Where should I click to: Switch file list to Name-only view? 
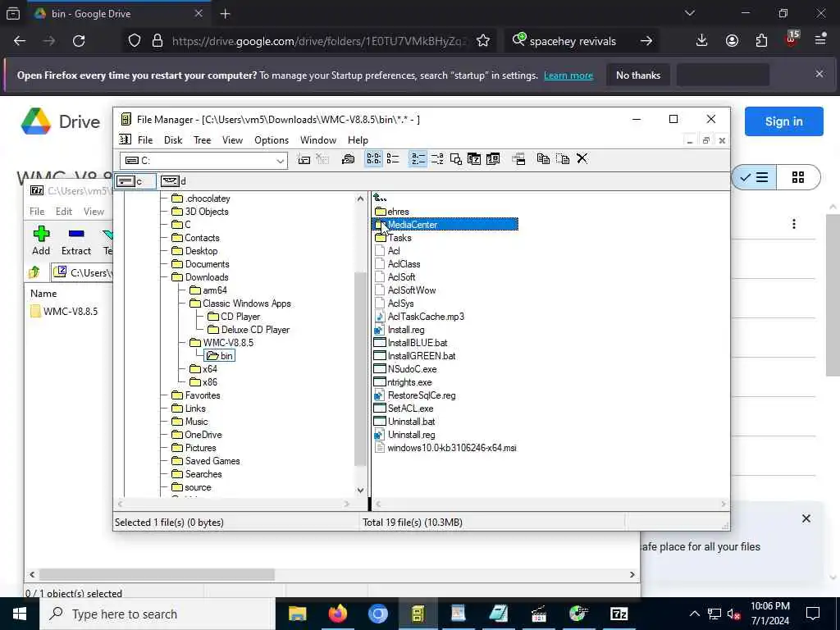pos(373,159)
